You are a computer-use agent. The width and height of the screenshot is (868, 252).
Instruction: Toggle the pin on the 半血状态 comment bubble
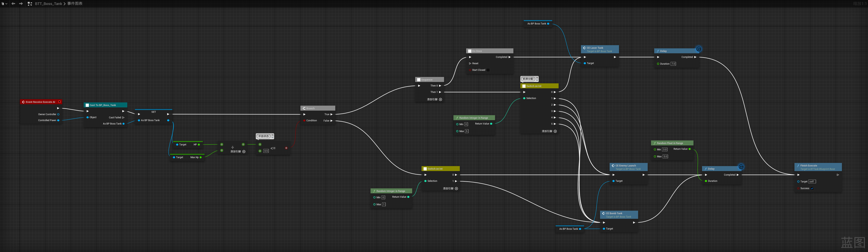(273, 135)
